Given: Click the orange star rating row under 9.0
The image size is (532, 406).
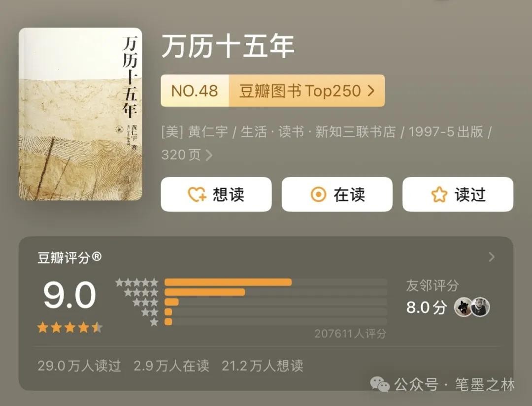Looking at the screenshot, I should click(70, 328).
